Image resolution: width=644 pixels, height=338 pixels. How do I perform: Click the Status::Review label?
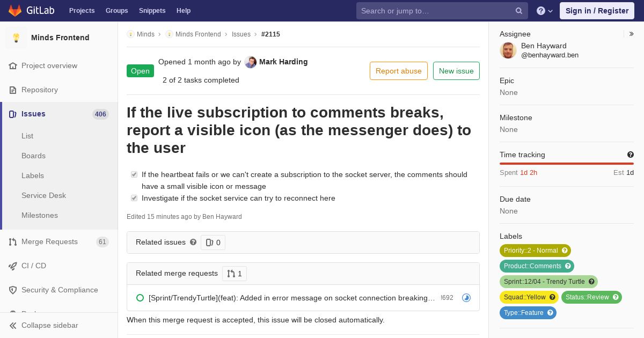tap(591, 297)
